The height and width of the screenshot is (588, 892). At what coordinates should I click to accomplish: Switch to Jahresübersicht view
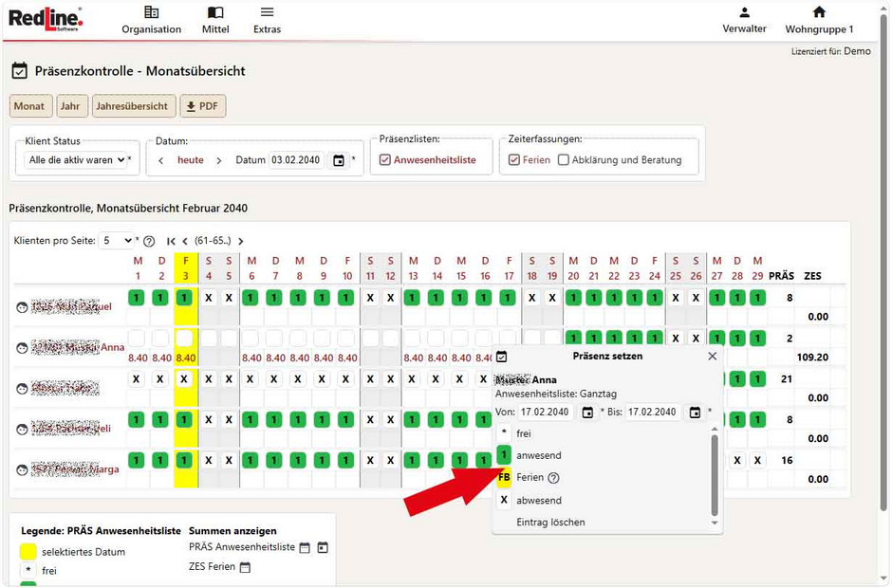click(x=131, y=106)
